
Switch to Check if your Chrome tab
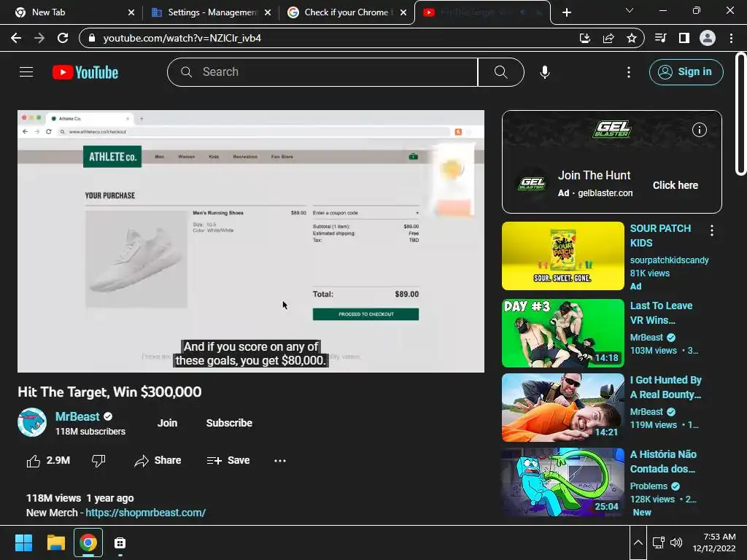348,12
